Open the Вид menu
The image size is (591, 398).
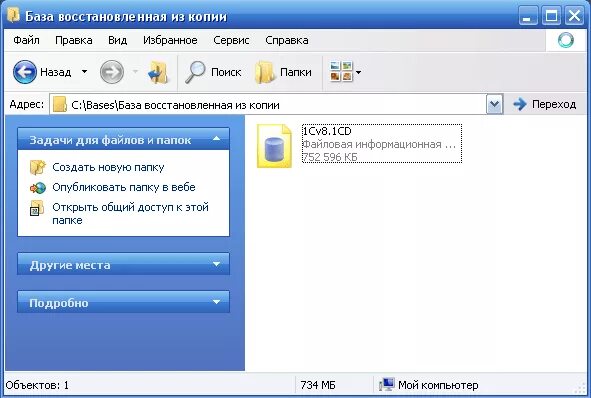point(117,40)
